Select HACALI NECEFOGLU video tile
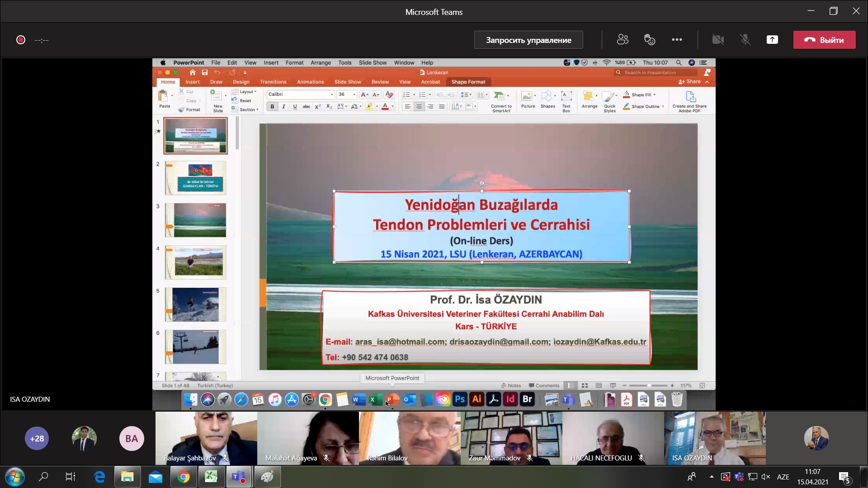This screenshot has width=868, height=488. click(x=613, y=438)
